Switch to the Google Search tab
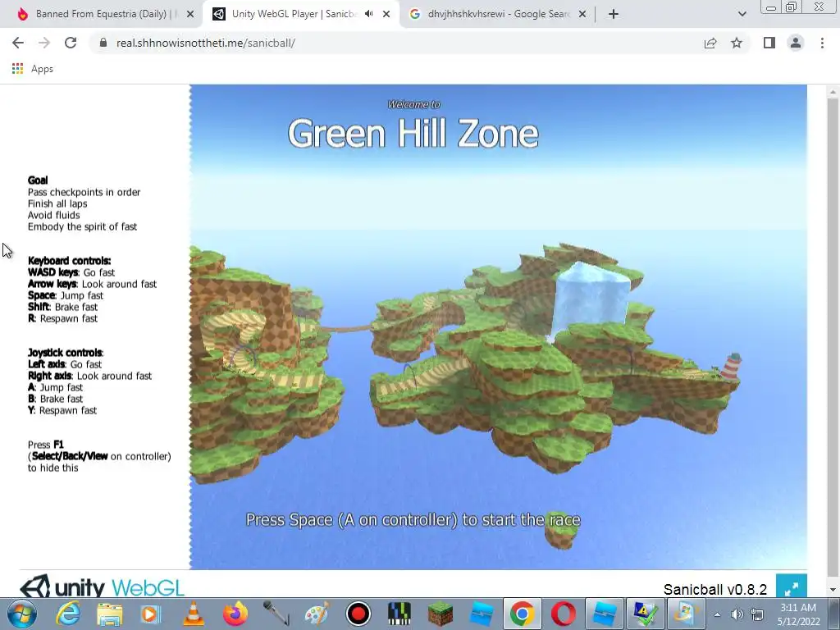Image resolution: width=840 pixels, height=630 pixels. 495,14
